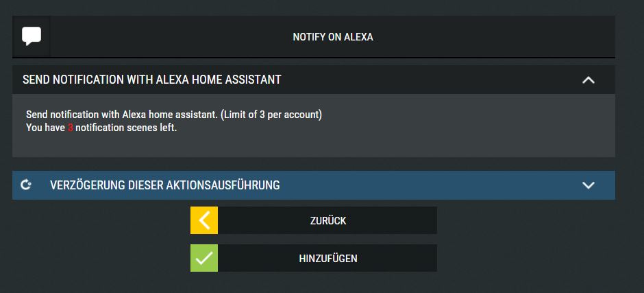The image size is (644, 293).
Task: Click the Notify On Alexa title
Action: click(333, 37)
